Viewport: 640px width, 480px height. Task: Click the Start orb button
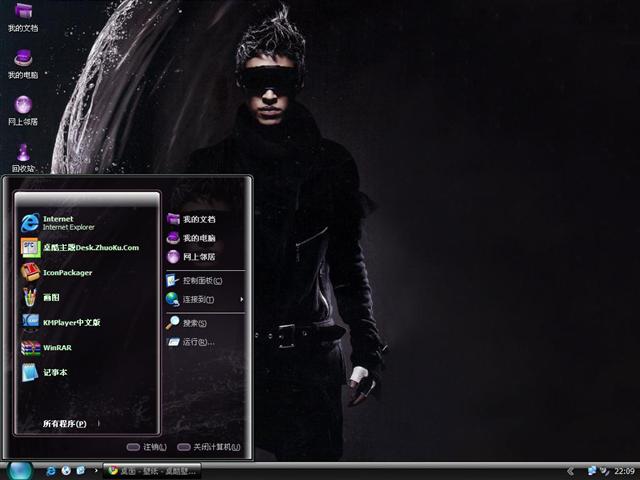20,471
